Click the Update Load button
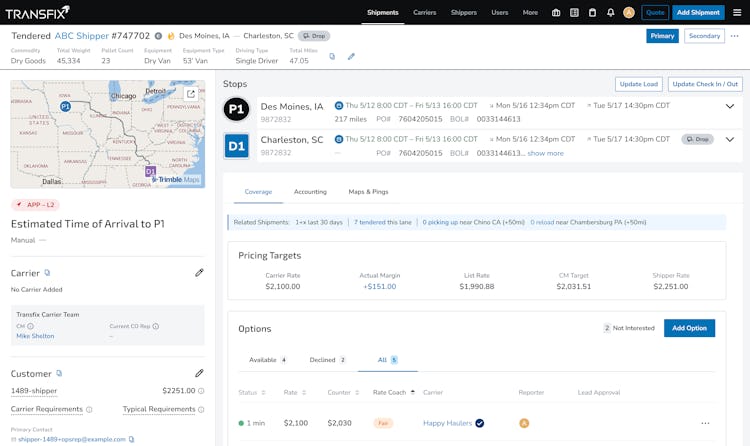The image size is (750, 446). point(639,84)
